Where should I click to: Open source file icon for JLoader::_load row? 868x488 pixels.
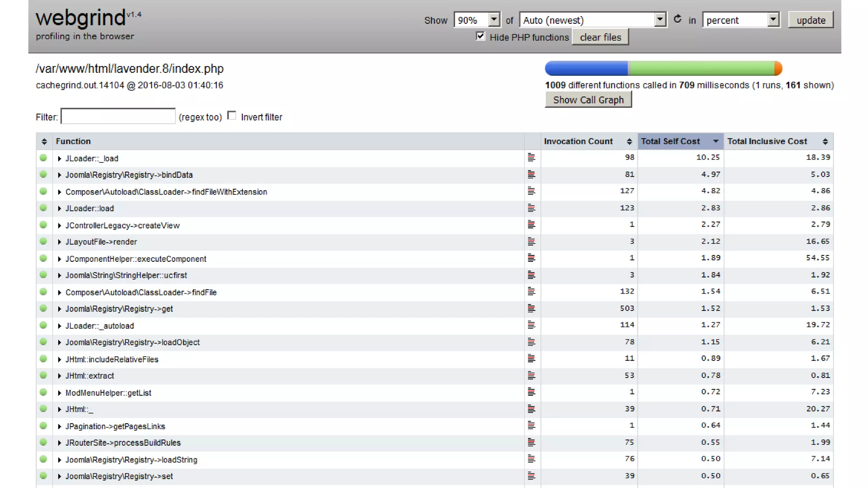tap(531, 158)
